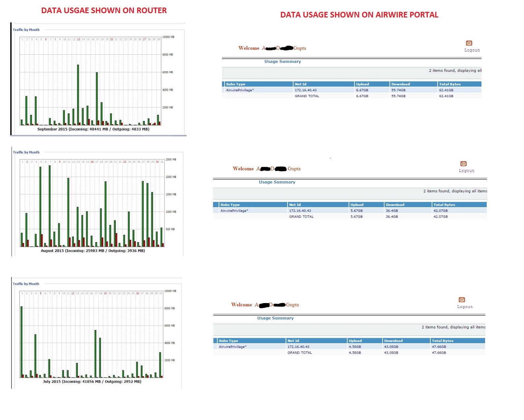Click the Logout link in the 62.41GB portal view
Screen dimensions: 524x420
pos(472,50)
